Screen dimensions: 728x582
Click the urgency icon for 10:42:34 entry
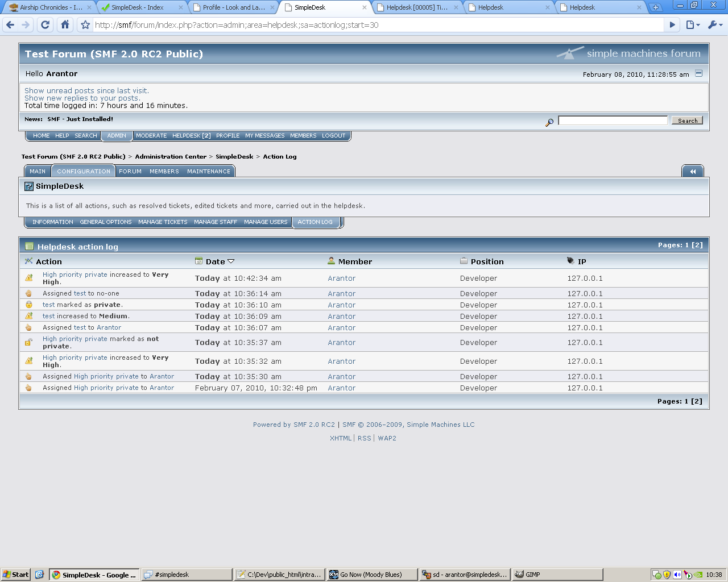pyautogui.click(x=29, y=278)
